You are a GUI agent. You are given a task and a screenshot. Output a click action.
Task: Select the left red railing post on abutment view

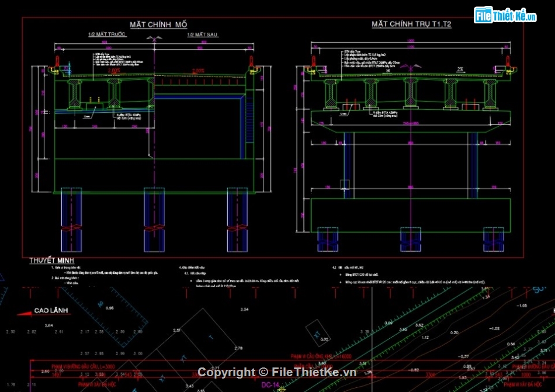(x=57, y=62)
